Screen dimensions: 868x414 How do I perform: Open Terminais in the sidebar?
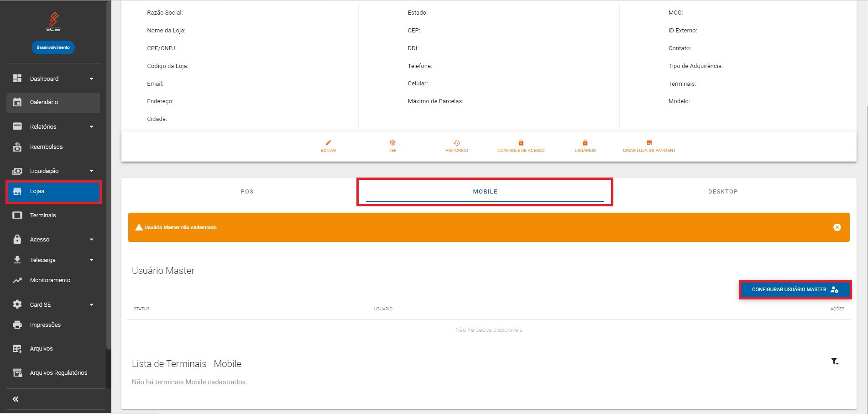coord(43,215)
